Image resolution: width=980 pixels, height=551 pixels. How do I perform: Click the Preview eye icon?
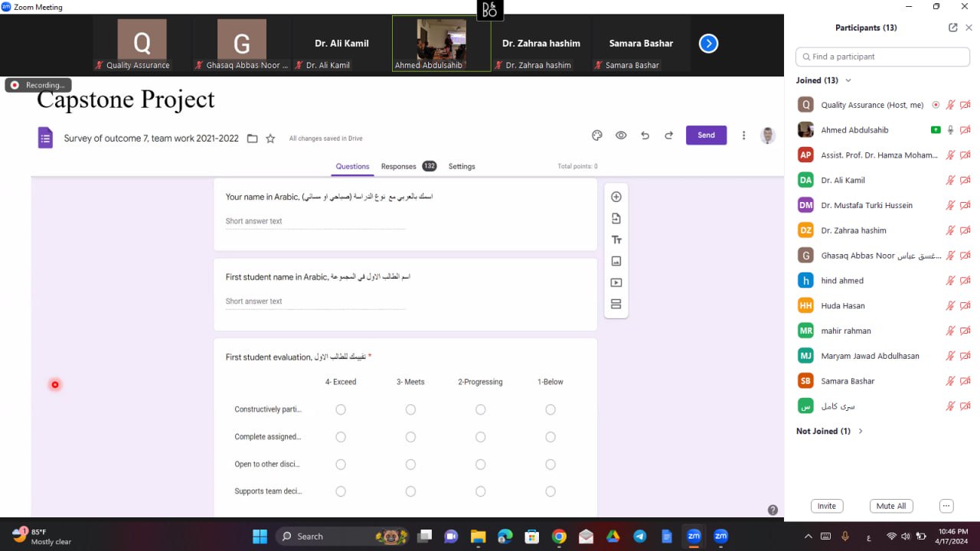[x=621, y=135]
